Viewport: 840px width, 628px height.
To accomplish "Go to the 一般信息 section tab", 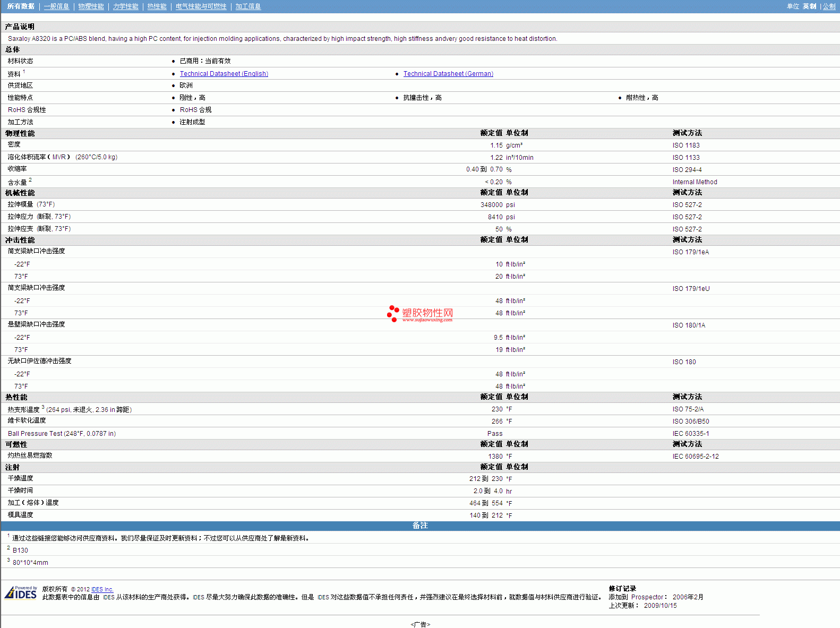I will click(56, 6).
